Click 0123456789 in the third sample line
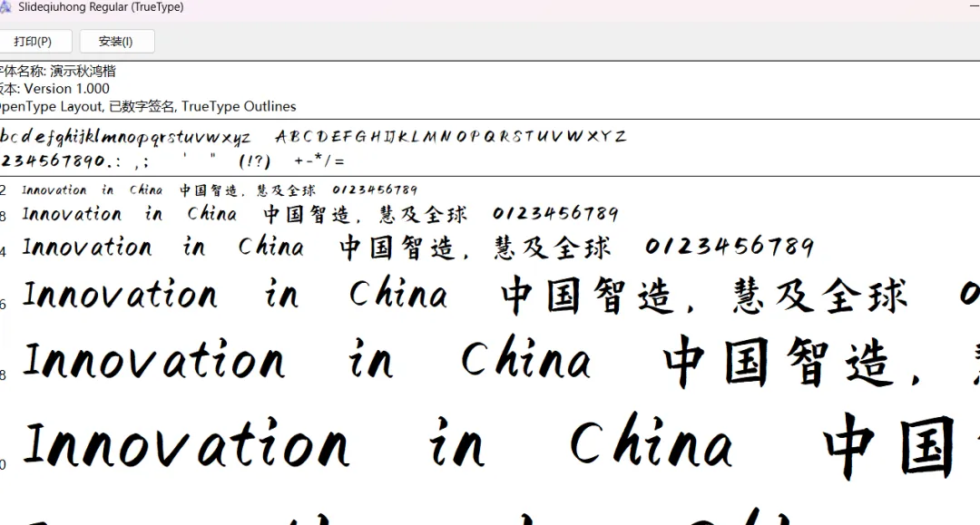Viewport: 980px width, 525px height. 730,246
